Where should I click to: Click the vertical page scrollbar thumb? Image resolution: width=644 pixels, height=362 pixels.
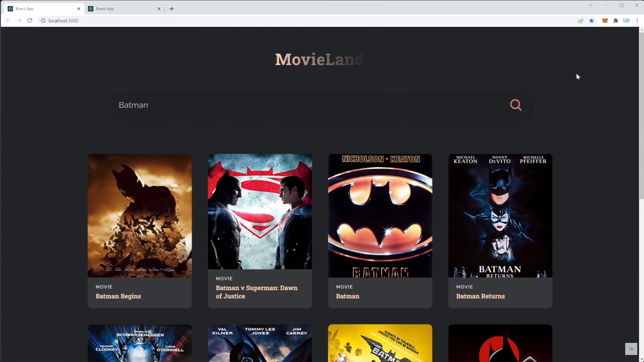(641, 114)
